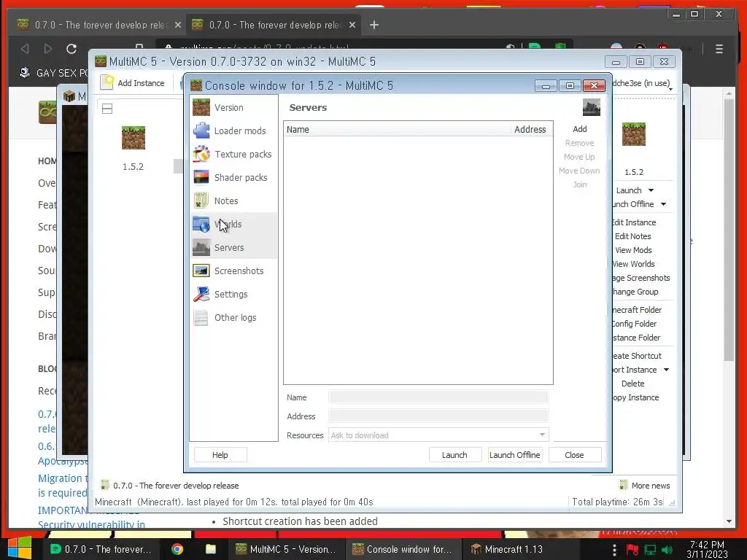Image resolution: width=747 pixels, height=560 pixels.
Task: Open Minecraft Folder from MultiMC panel
Action: pos(638,309)
